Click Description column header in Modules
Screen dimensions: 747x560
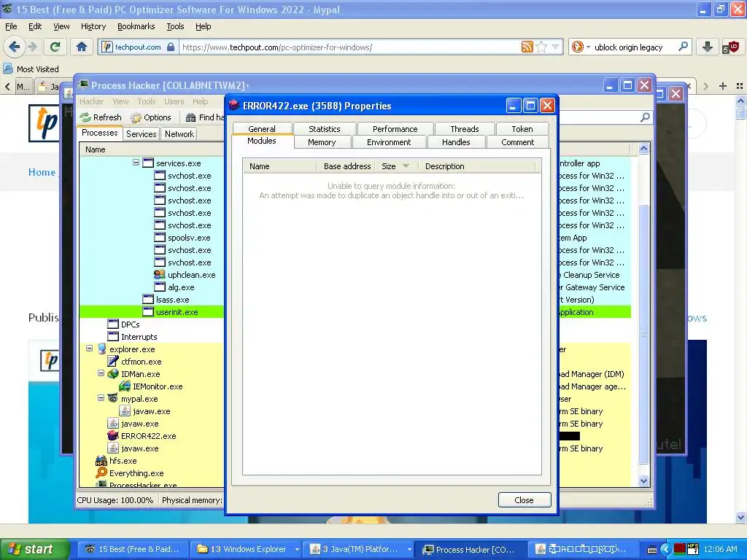tap(477, 166)
